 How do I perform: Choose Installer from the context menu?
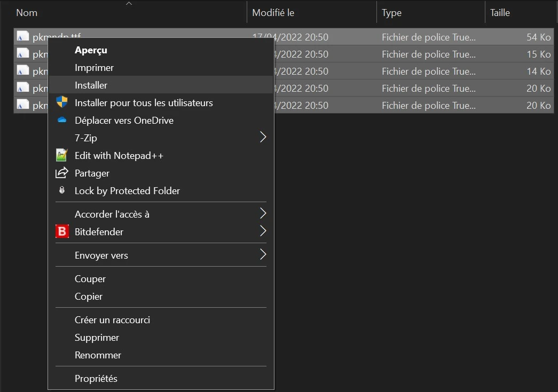(x=91, y=85)
